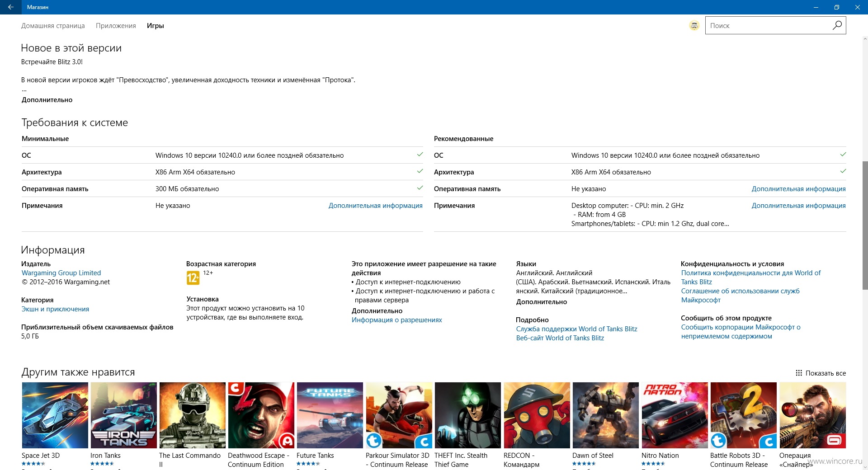Open publisher link Wargaming Group Limited
The image size is (868, 470).
(61, 273)
